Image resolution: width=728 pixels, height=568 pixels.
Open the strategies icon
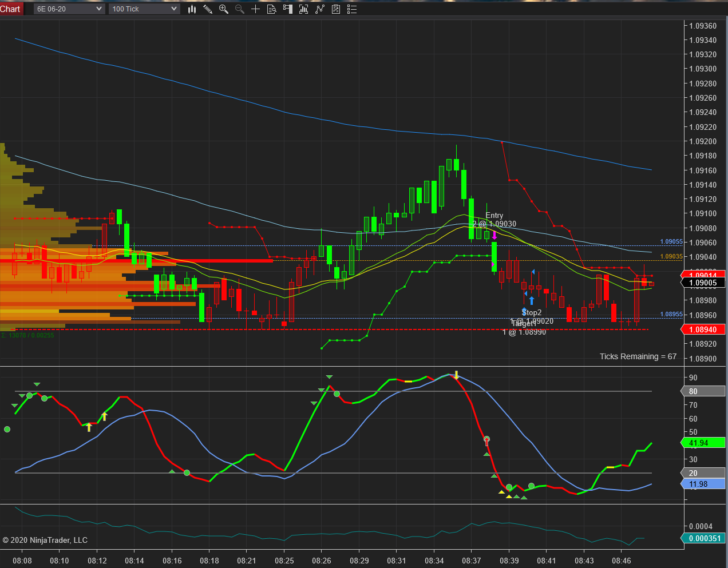point(336,9)
